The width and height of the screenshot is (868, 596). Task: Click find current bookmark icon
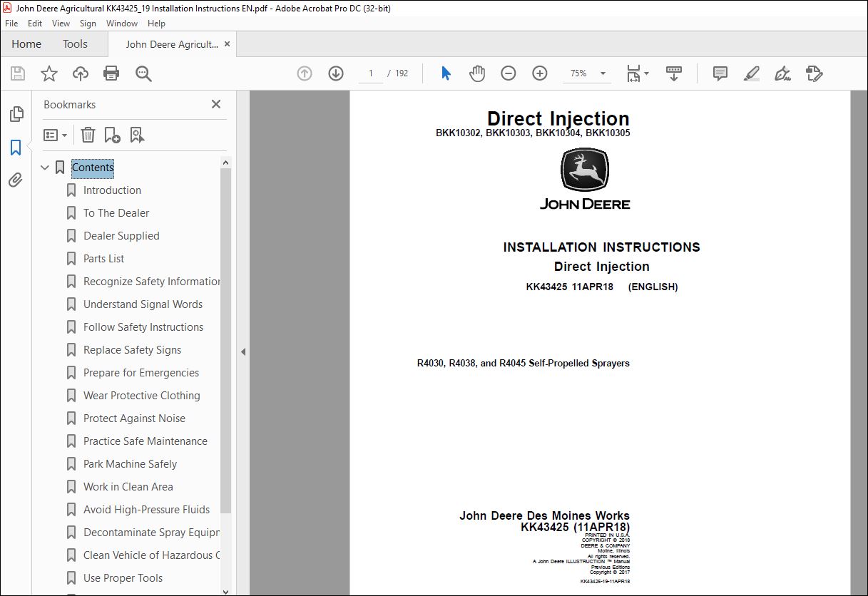(137, 135)
